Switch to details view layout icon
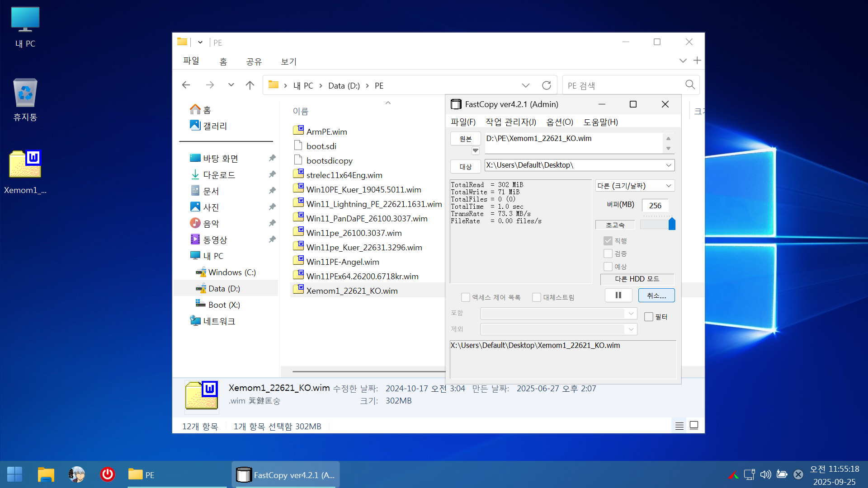Screen dimensions: 868x488 (x=679, y=426)
